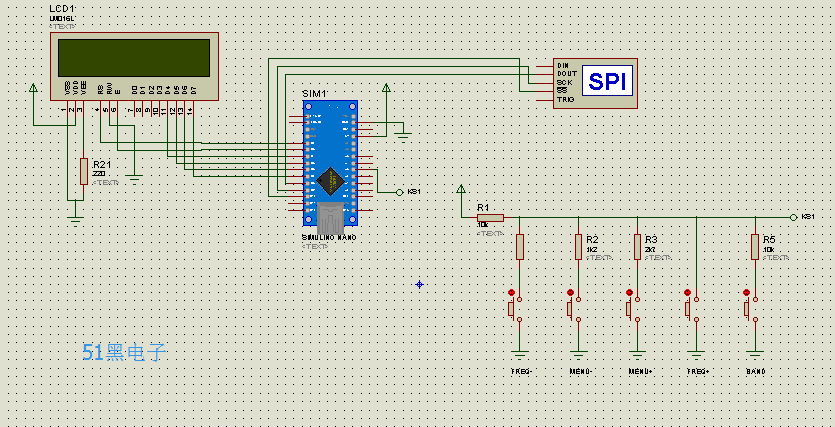835x427 pixels.
Task: Click the <TEXT> placeholder under R21
Action: point(106,183)
